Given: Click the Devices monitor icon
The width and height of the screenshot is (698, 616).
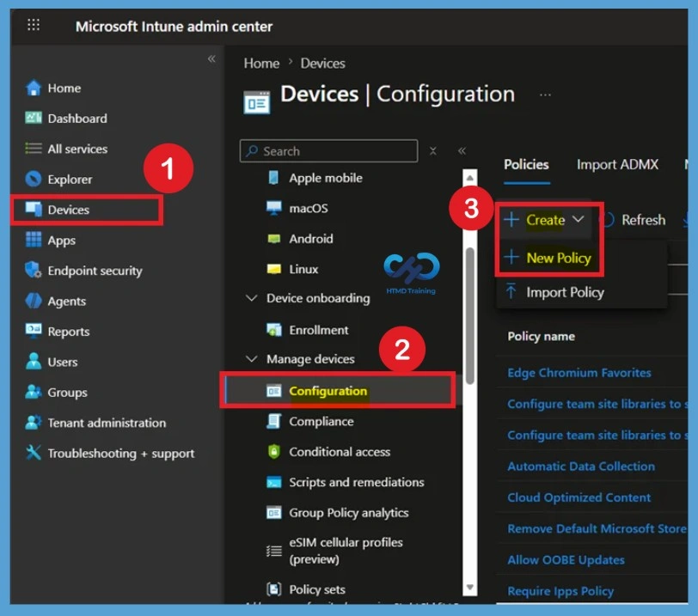Looking at the screenshot, I should click(x=34, y=209).
